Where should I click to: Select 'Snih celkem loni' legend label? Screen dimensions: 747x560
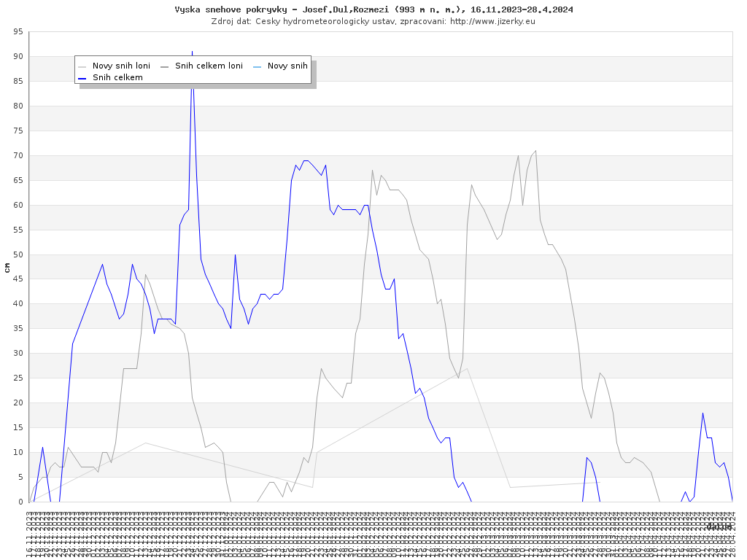point(209,66)
